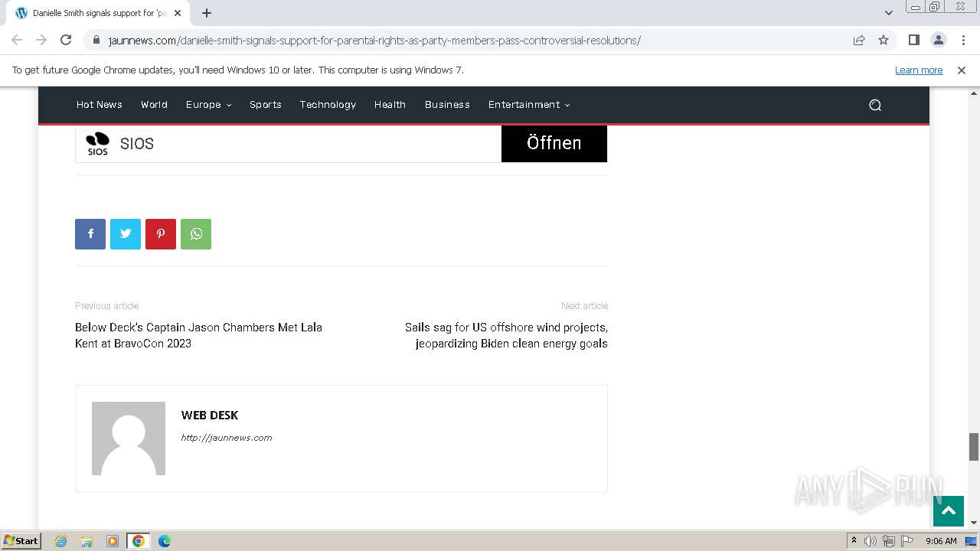Open Business section
The width and height of the screenshot is (980, 551).
click(x=447, y=105)
